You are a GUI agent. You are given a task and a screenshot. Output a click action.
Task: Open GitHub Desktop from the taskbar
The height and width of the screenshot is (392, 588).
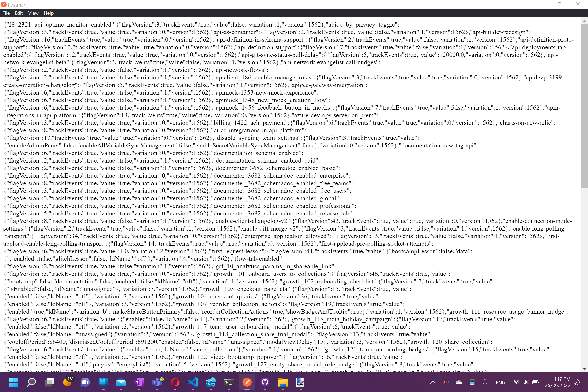pyautogui.click(x=265, y=382)
